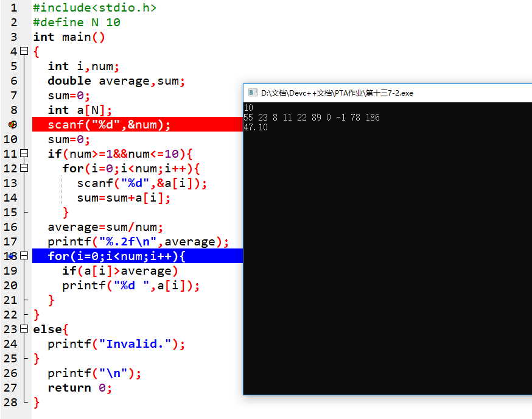Screen dimensions: 532x419
Task: Click 'sum=sum+a[i];' on line 14
Action: pos(124,197)
